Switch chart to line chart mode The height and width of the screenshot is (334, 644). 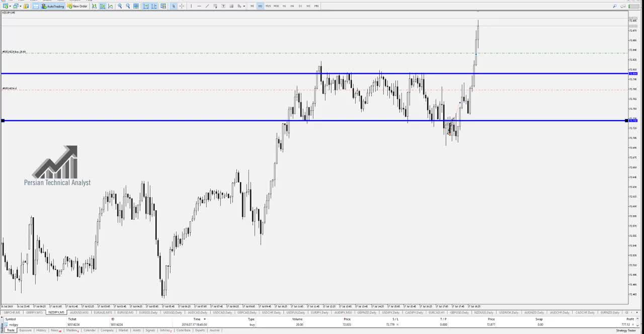(x=110, y=6)
